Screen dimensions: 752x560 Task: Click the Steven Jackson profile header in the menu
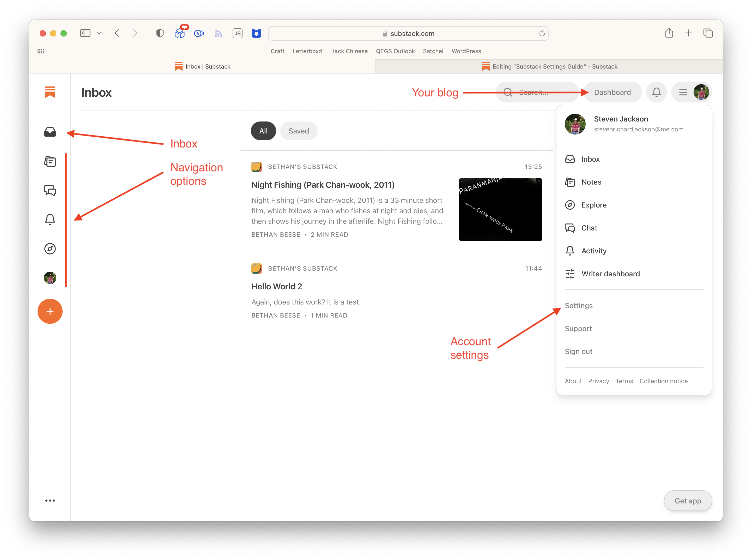point(634,124)
